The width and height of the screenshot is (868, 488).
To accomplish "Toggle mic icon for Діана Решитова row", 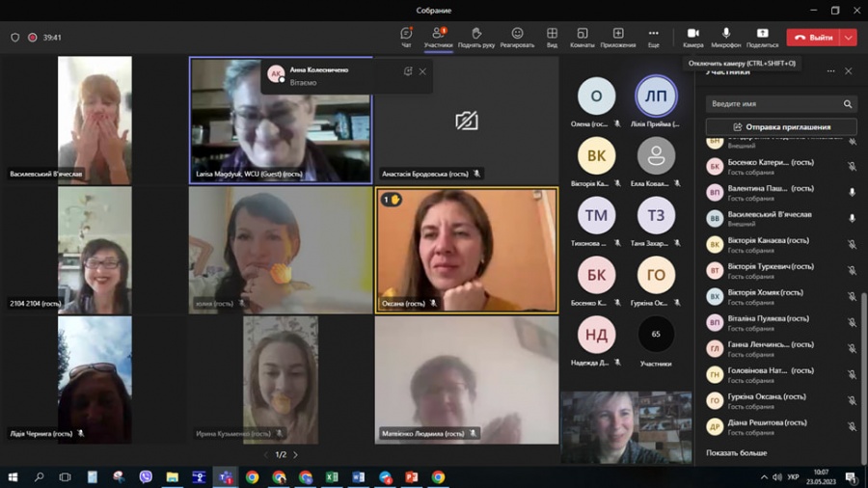I will tap(852, 426).
